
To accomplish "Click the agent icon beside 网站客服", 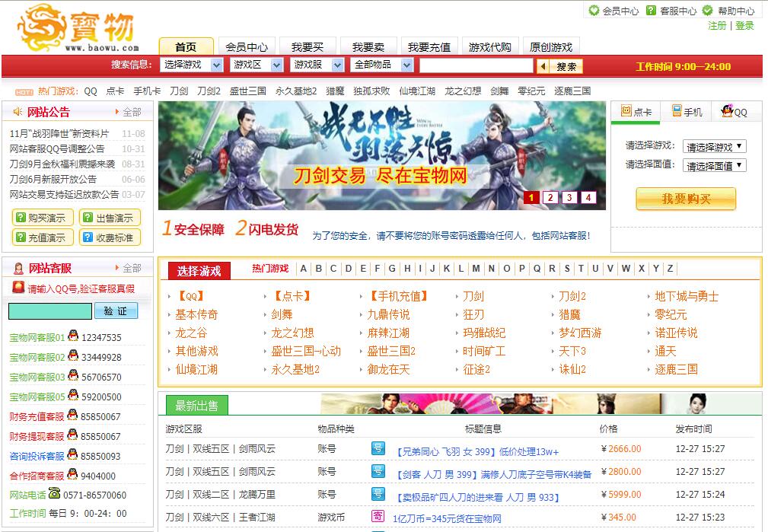I will coord(18,268).
